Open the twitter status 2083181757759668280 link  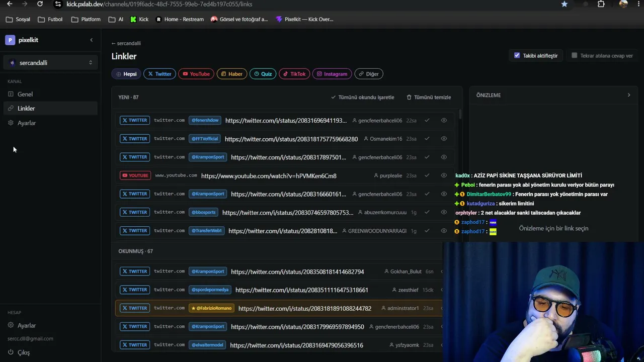291,139
